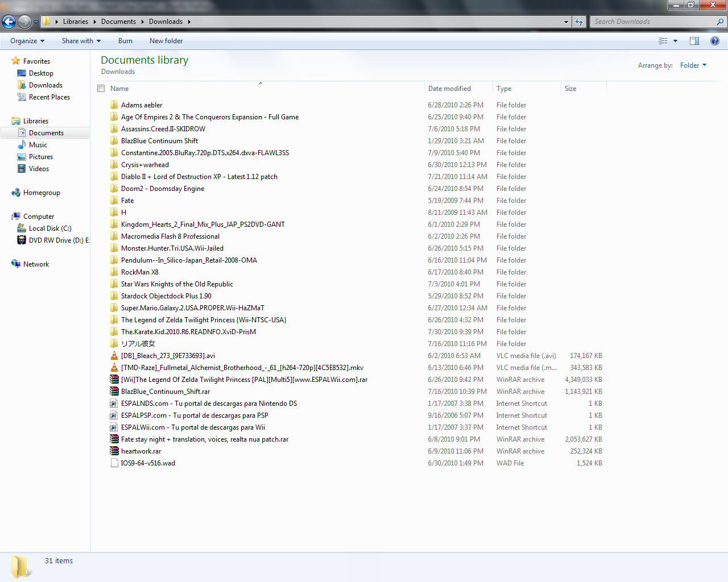Click the Burn toolbar button
This screenshot has height=582, width=728.
[125, 41]
